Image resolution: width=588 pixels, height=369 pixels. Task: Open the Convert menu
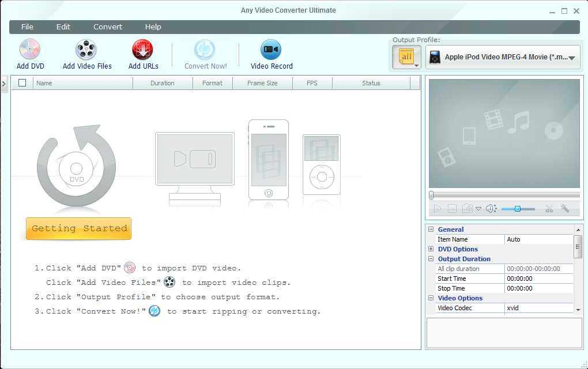(x=108, y=27)
